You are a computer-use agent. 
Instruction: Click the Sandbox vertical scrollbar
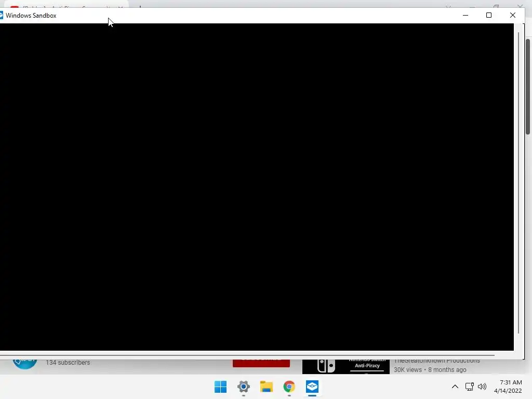tap(518, 183)
